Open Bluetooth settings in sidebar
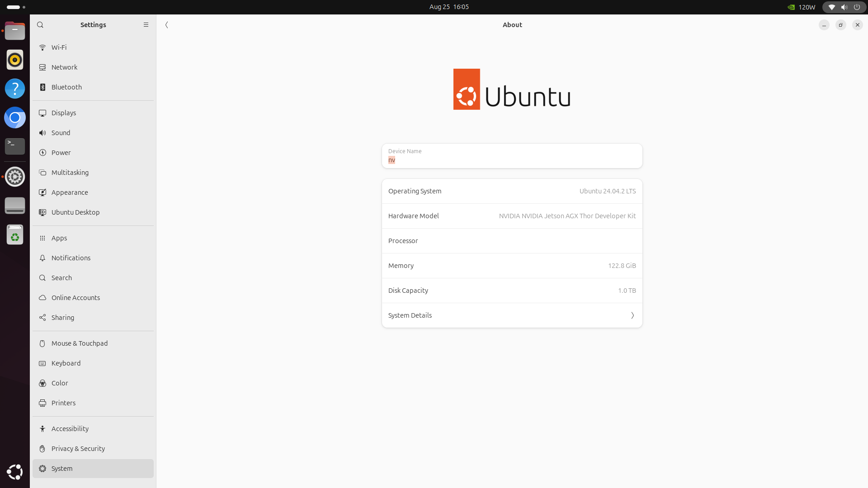Screen dimensions: 868x488 (x=66, y=87)
